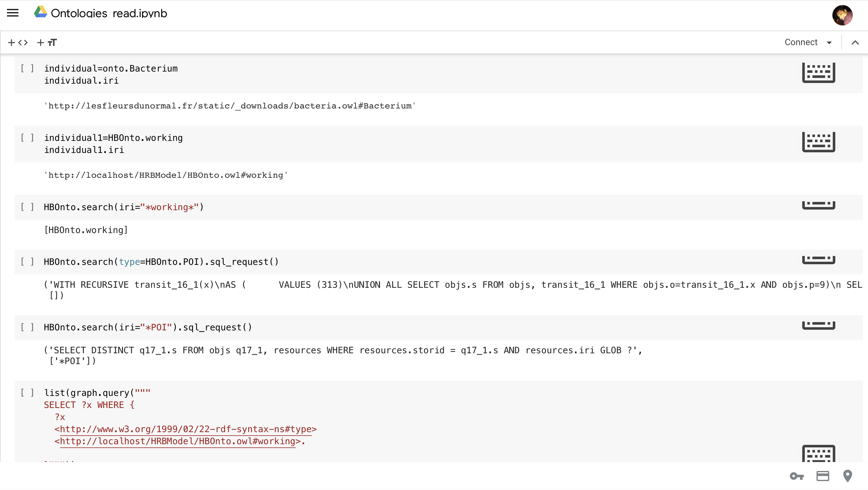Run the search iri *working* cell
Viewport: 868px width, 490px height.
(27, 207)
